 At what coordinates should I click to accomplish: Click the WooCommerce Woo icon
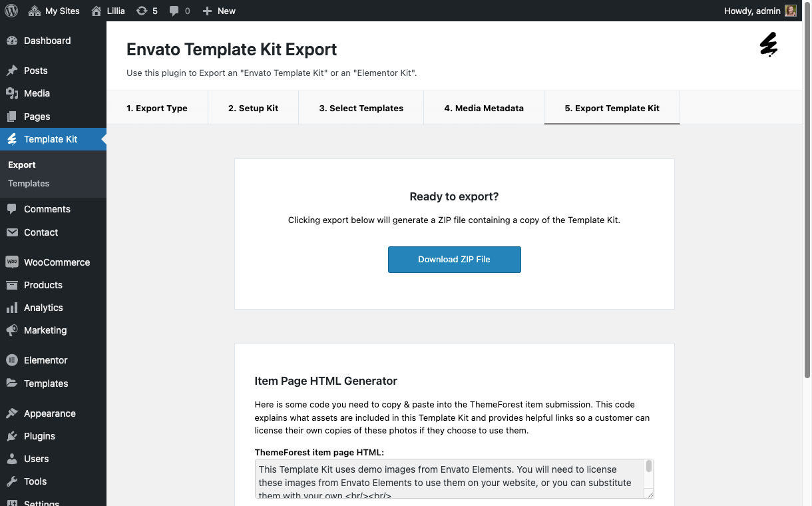(x=12, y=262)
